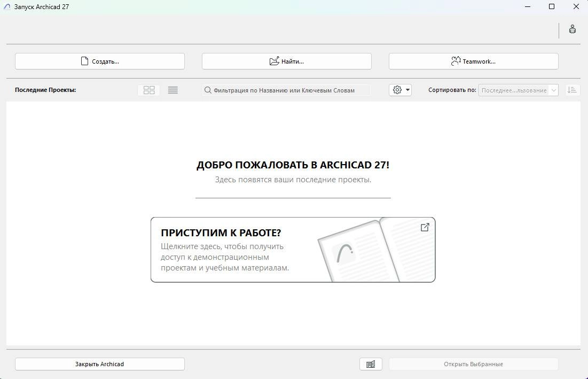588x379 pixels.
Task: Click the Создать... new project button
Action: [x=100, y=61]
